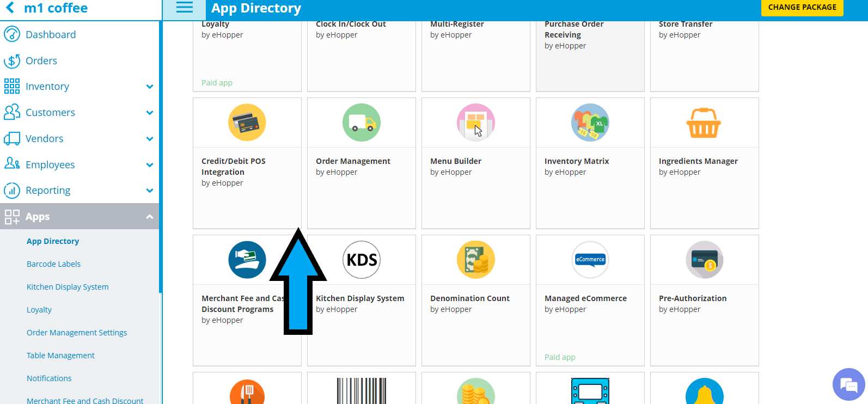Open Order Management Settings submenu item
Screen dimensions: 868x404
[x=77, y=333]
